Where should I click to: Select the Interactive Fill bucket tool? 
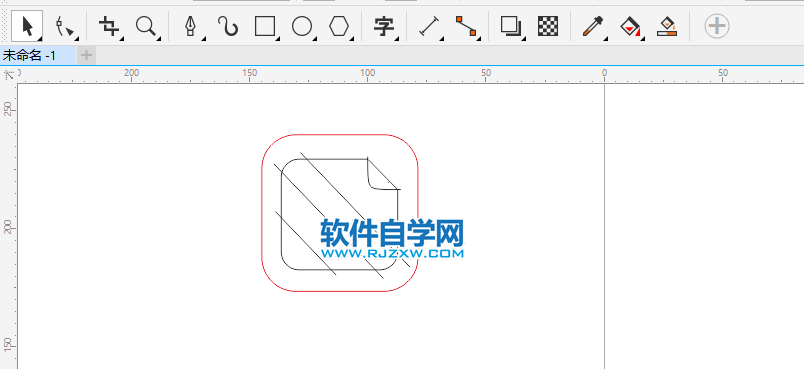(x=630, y=26)
